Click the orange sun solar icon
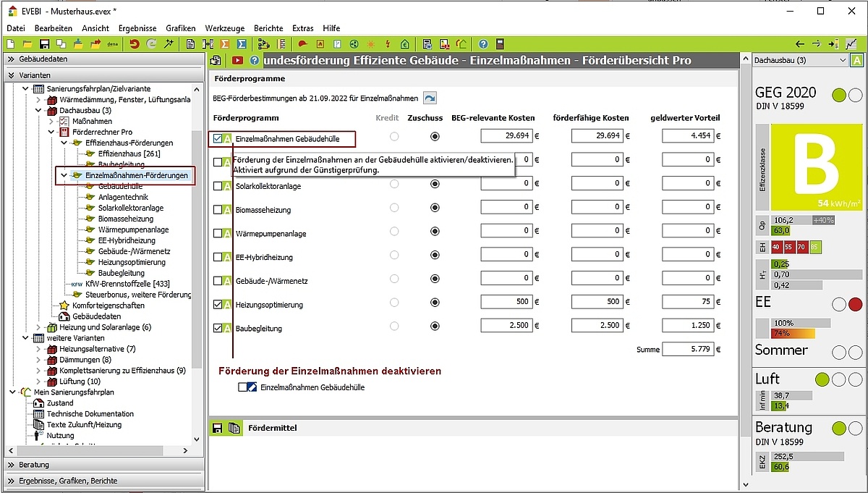 pos(370,44)
